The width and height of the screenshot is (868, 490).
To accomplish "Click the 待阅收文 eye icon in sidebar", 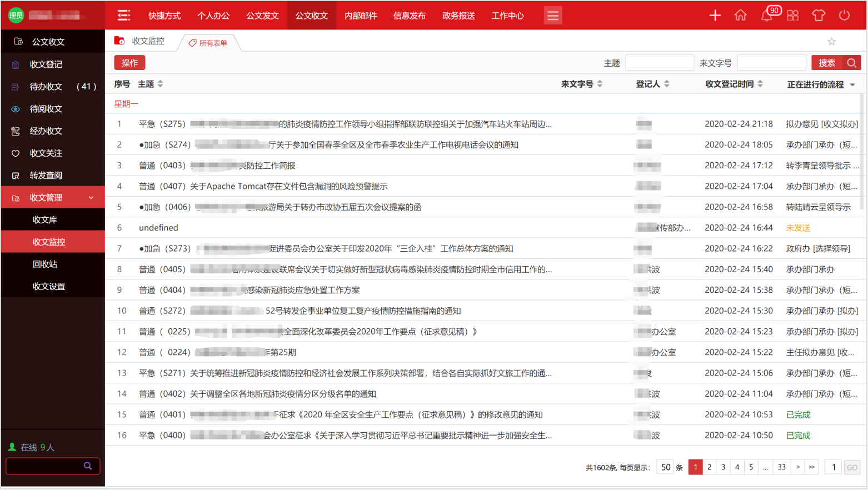I will tap(16, 109).
